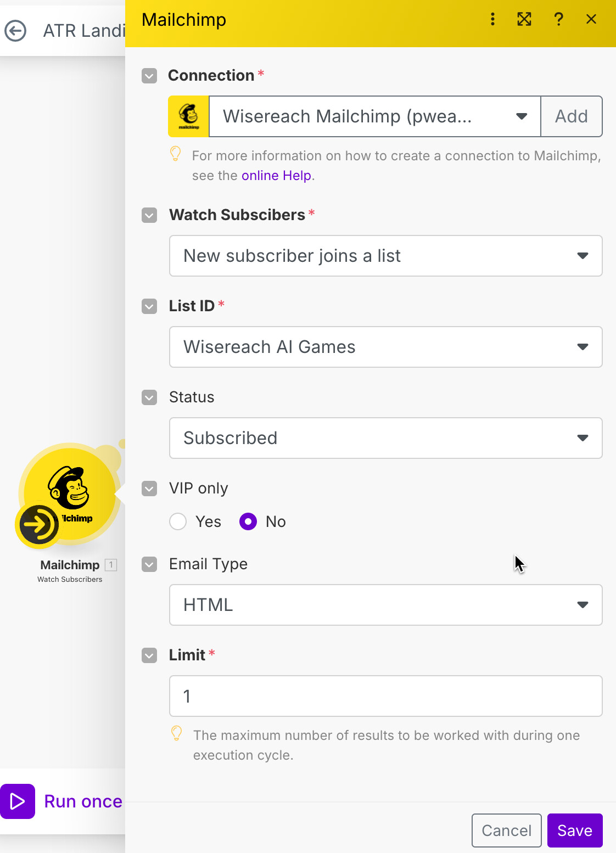This screenshot has width=616, height=853.
Task: Open the Email Type HTML dropdown
Action: (386, 605)
